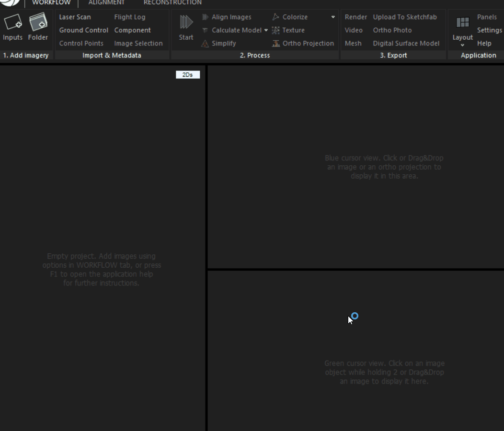Open the Layout grid icon
Image resolution: width=504 pixels, height=431 pixels.
point(462,23)
